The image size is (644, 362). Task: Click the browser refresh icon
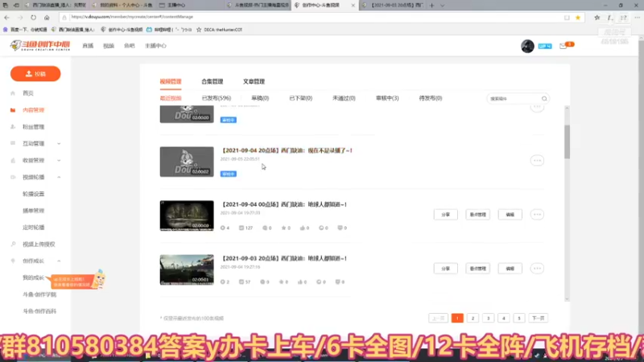pyautogui.click(x=33, y=18)
